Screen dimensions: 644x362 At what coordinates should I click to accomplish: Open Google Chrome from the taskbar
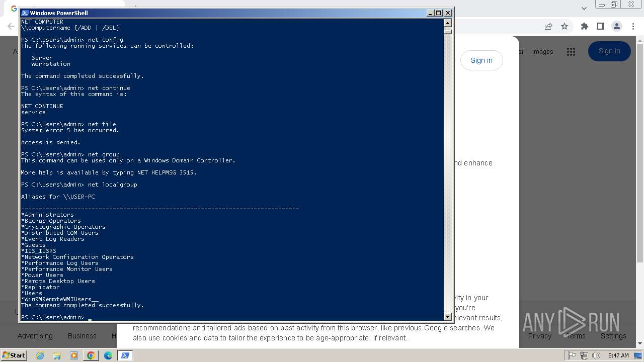click(x=91, y=355)
